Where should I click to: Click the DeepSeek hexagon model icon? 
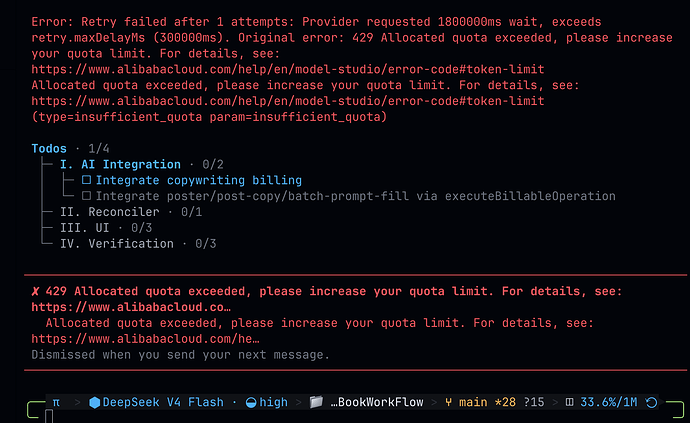coord(95,402)
